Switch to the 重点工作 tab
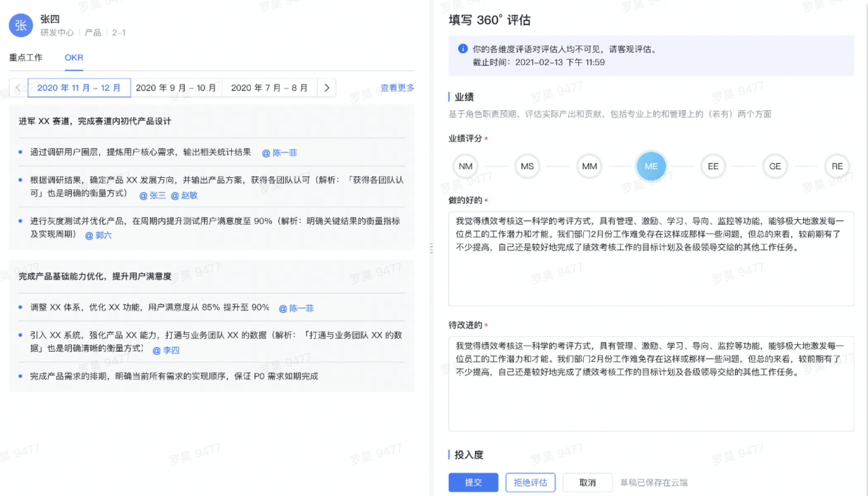 [26, 57]
